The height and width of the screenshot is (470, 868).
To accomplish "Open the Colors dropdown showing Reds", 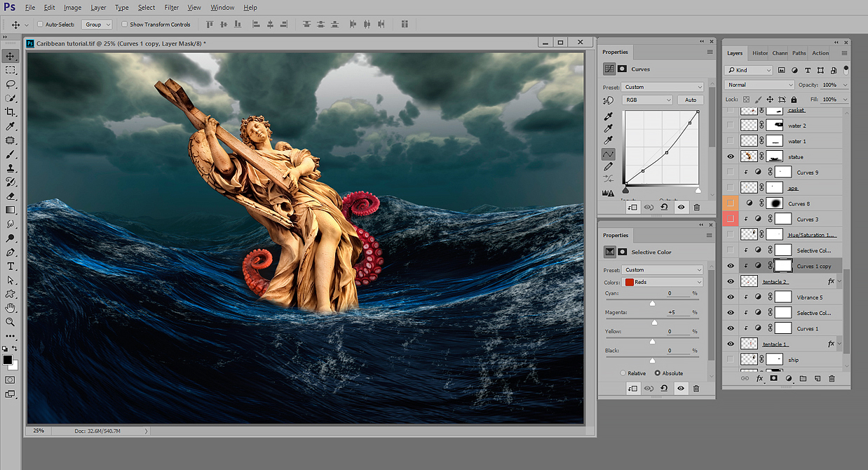I will click(x=663, y=282).
